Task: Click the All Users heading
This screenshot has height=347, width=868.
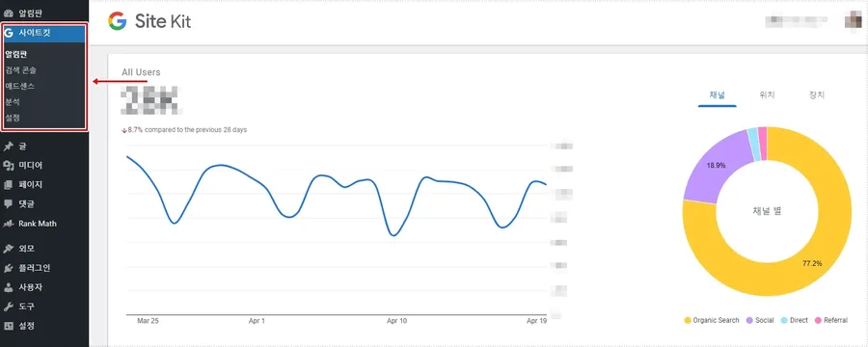Action: (141, 72)
